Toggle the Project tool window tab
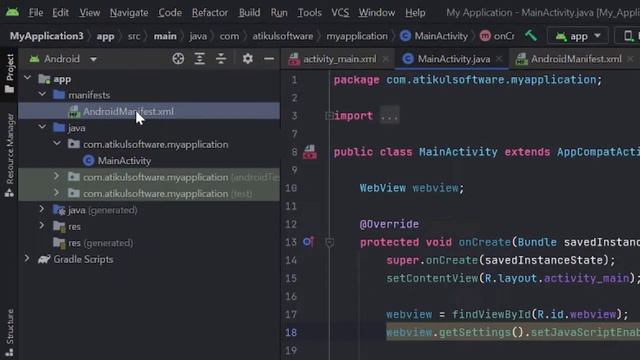 pos(9,73)
